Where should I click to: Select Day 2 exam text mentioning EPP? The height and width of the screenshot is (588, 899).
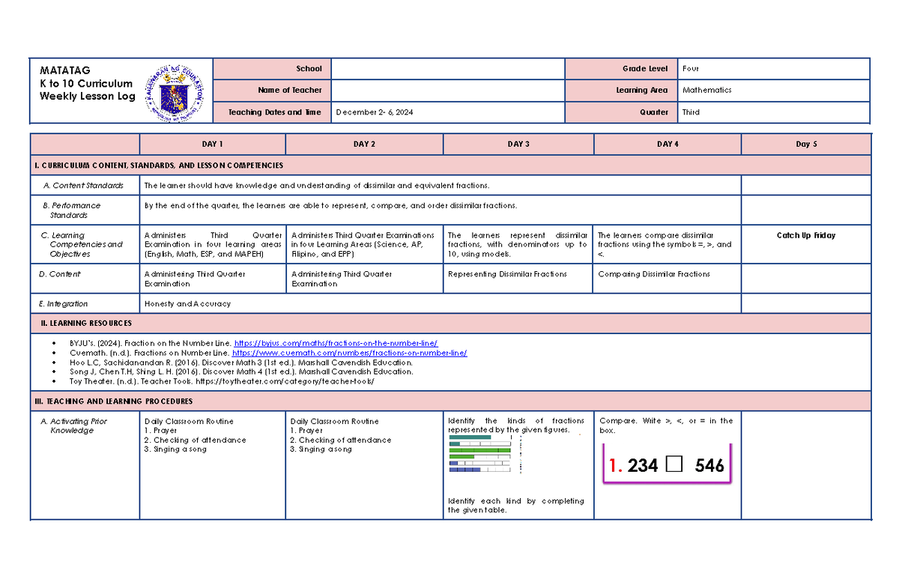363,244
